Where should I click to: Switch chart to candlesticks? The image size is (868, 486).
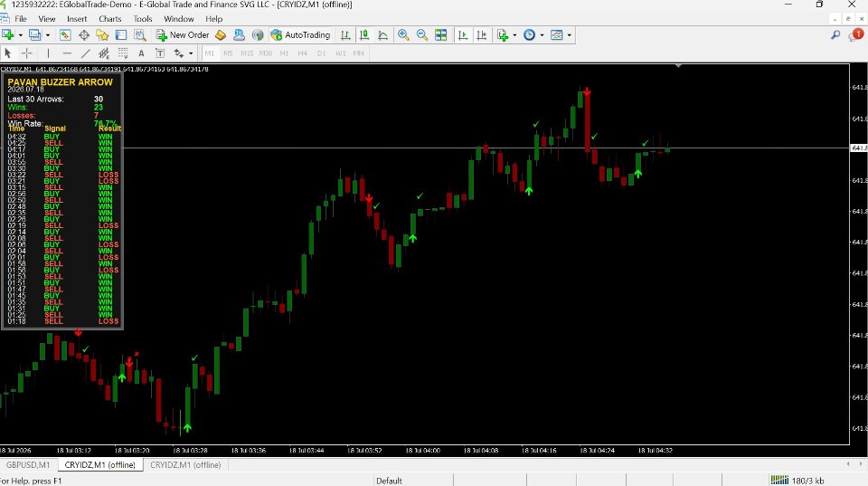tap(364, 35)
